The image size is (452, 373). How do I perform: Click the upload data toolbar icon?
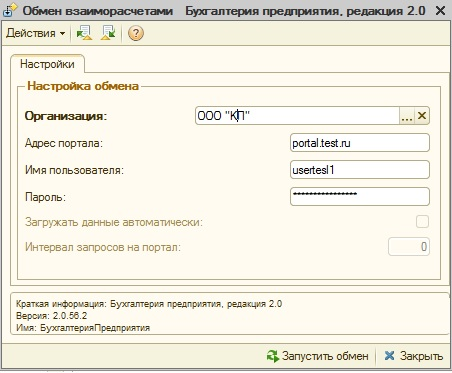pyautogui.click(x=84, y=33)
